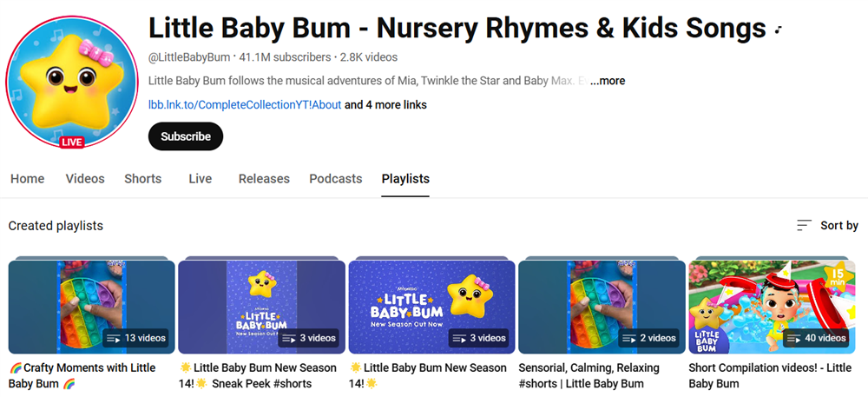Subscribe to the channel
This screenshot has height=397, width=868.
[186, 136]
